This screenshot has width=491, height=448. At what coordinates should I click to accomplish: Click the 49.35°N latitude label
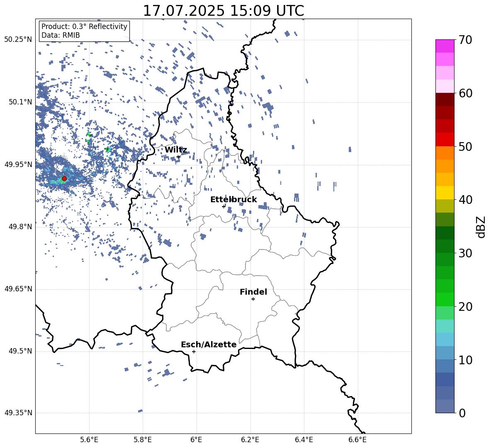point(18,413)
